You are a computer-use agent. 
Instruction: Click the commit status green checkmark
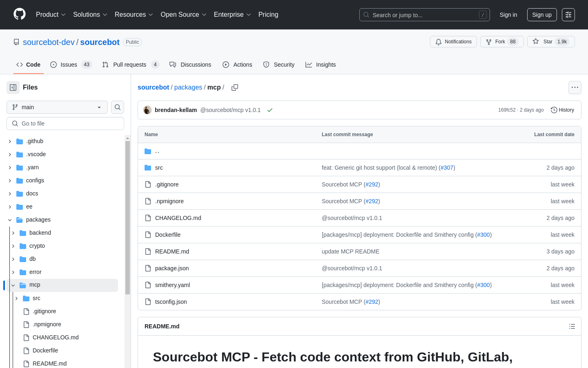270,110
